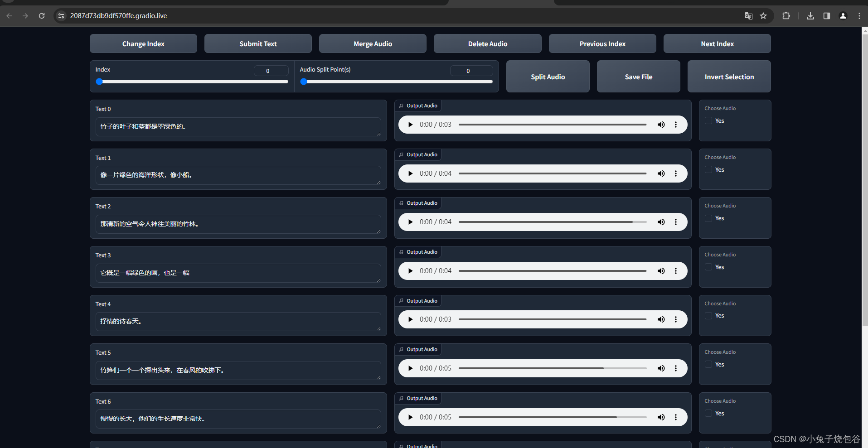Click the Split Audio button
The width and height of the screenshot is (868, 448).
[548, 77]
